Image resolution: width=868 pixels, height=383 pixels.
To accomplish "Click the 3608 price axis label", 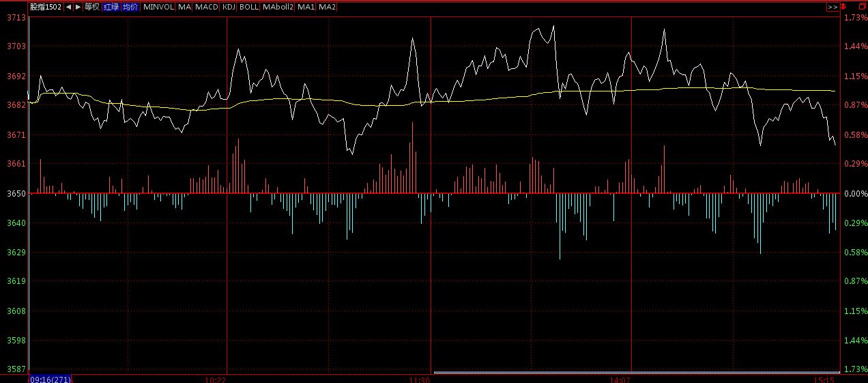I will coord(16,311).
